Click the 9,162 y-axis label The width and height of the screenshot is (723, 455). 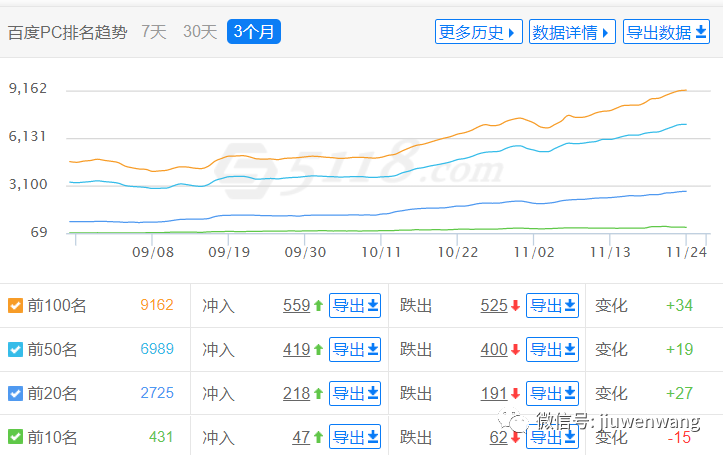pos(28,88)
